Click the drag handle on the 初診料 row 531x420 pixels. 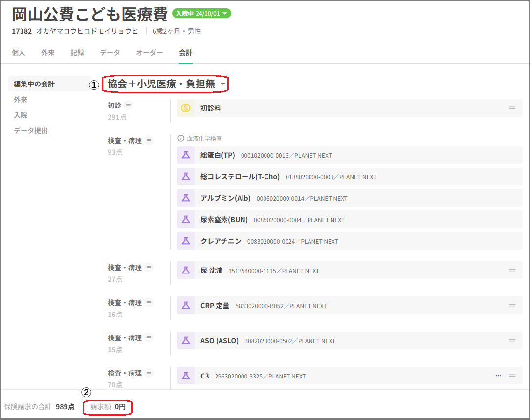coord(512,108)
